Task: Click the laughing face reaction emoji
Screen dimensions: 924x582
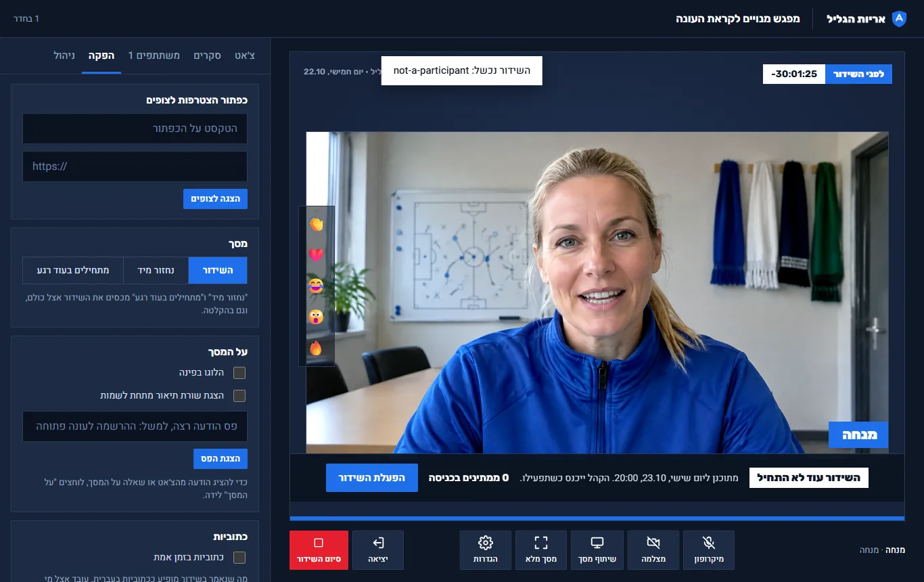Action: (316, 286)
